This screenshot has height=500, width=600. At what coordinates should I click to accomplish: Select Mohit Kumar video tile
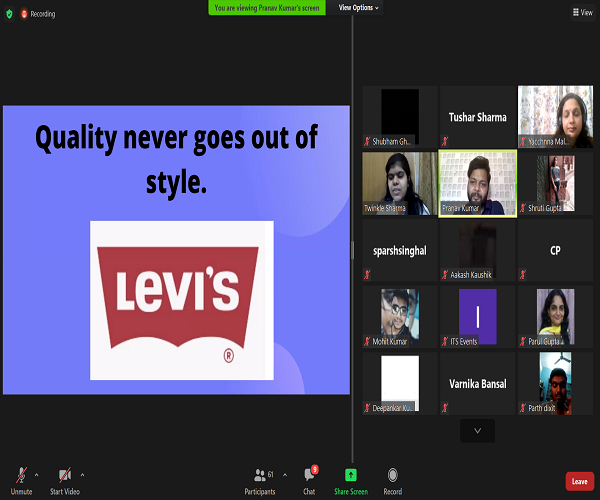click(x=400, y=317)
